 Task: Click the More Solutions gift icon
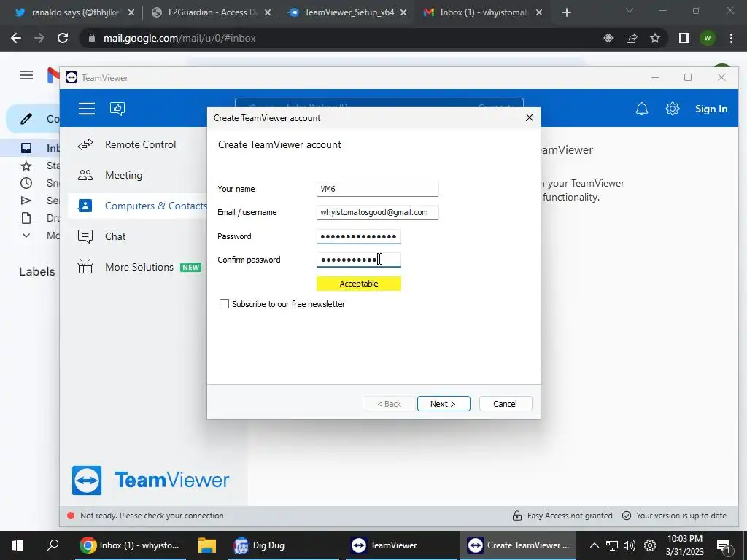[x=85, y=266]
